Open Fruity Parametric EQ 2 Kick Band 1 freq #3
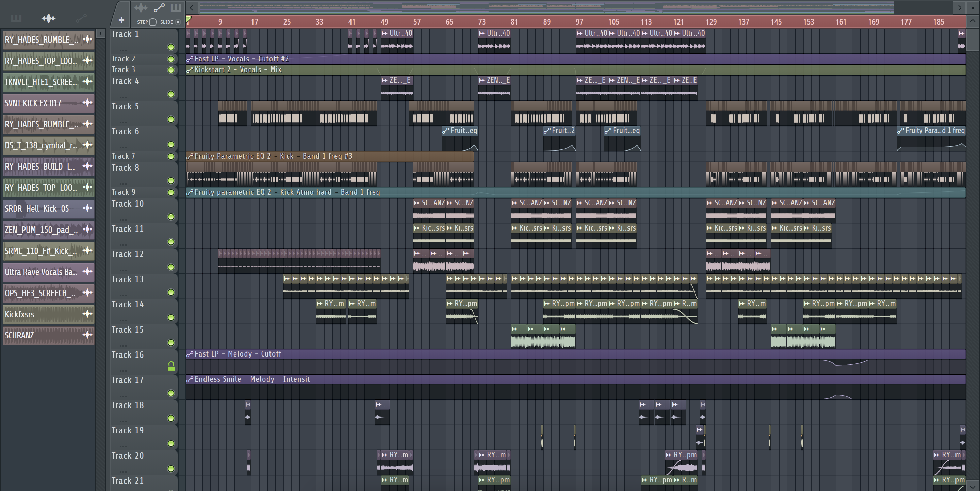Viewport: 980px width, 491px height. tap(330, 156)
